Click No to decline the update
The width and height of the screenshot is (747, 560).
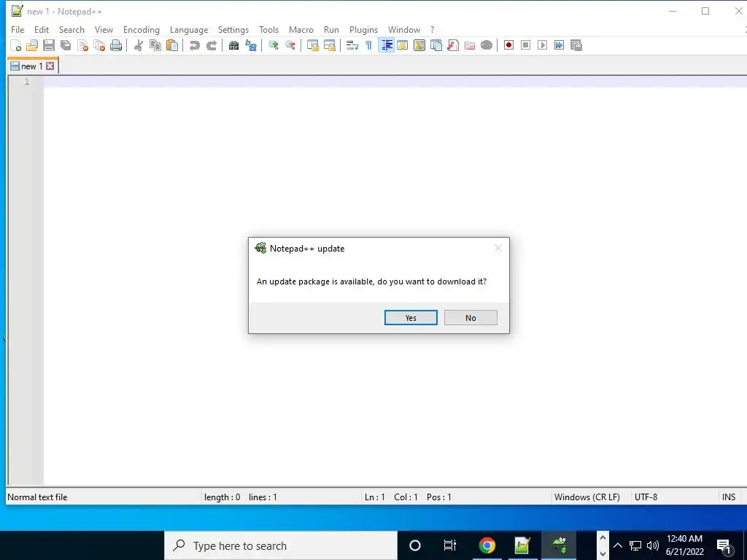tap(471, 318)
